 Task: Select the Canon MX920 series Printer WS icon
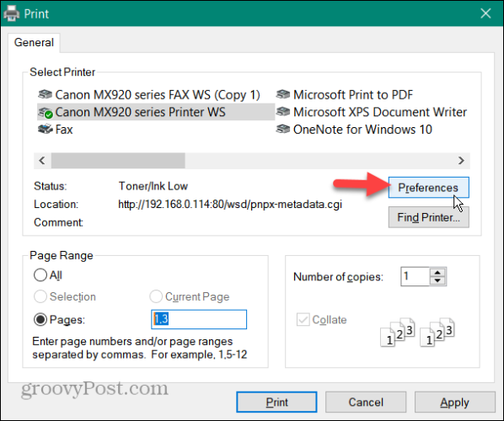pos(45,112)
